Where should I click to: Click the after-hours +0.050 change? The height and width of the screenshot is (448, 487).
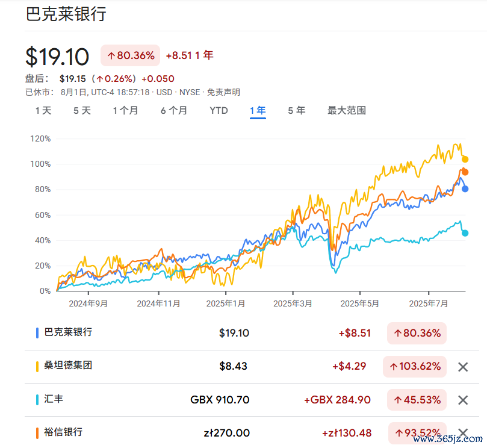point(158,79)
